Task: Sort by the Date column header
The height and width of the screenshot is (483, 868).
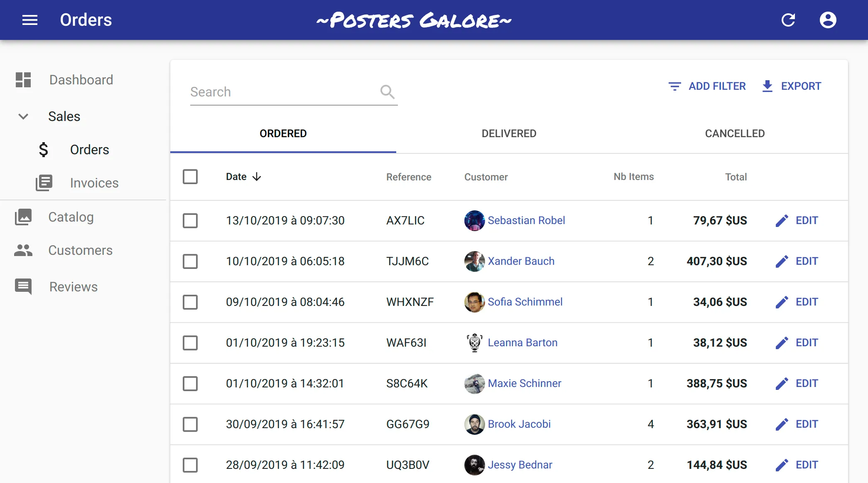Action: (x=243, y=177)
